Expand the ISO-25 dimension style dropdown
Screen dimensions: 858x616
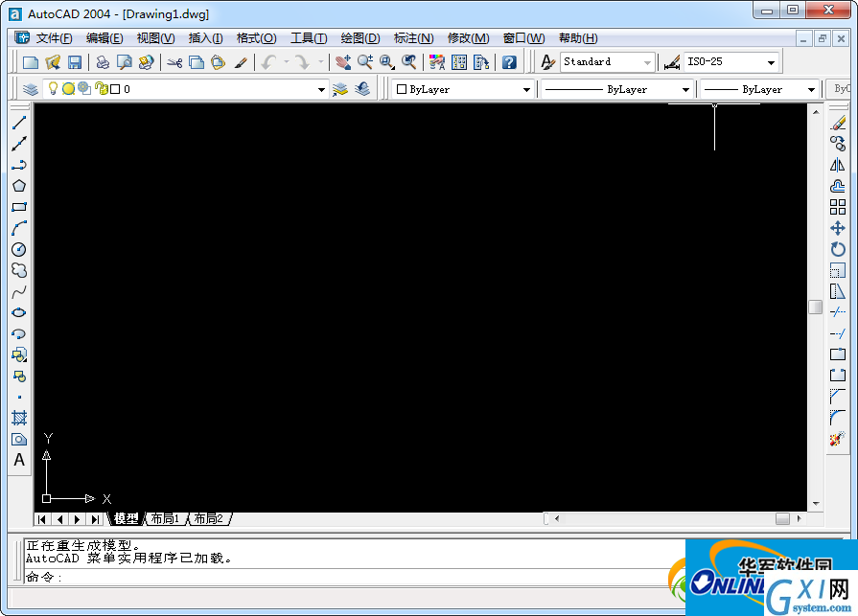tap(771, 62)
